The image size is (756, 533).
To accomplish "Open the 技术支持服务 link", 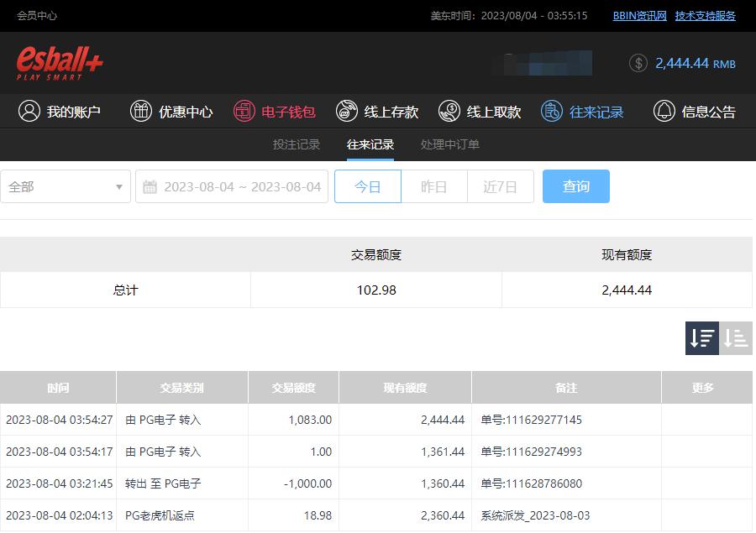I will pos(706,16).
